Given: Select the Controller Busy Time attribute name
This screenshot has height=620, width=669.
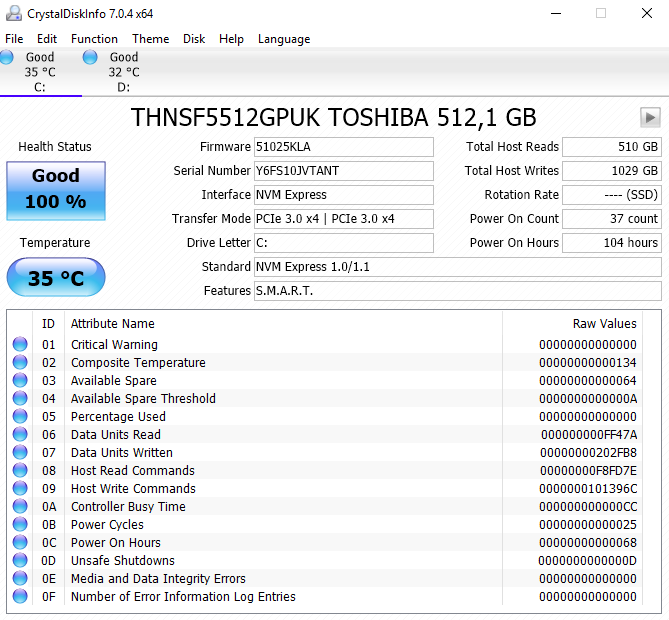Looking at the screenshot, I should pos(128,506).
